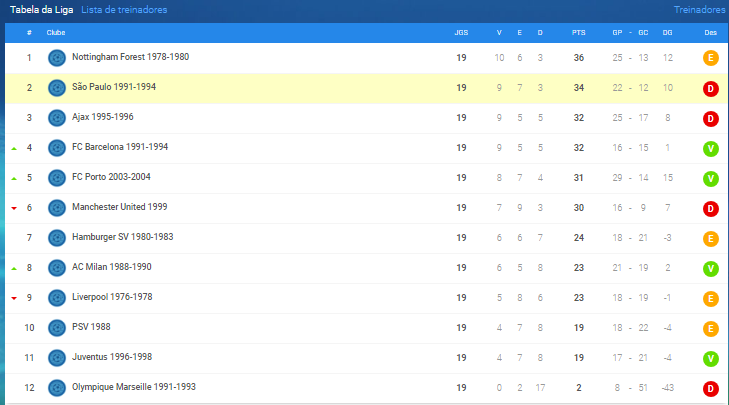Viewport: 729px width, 405px height.
Task: Click the green up arrow beside FC Barcelona
Action: coord(14,148)
